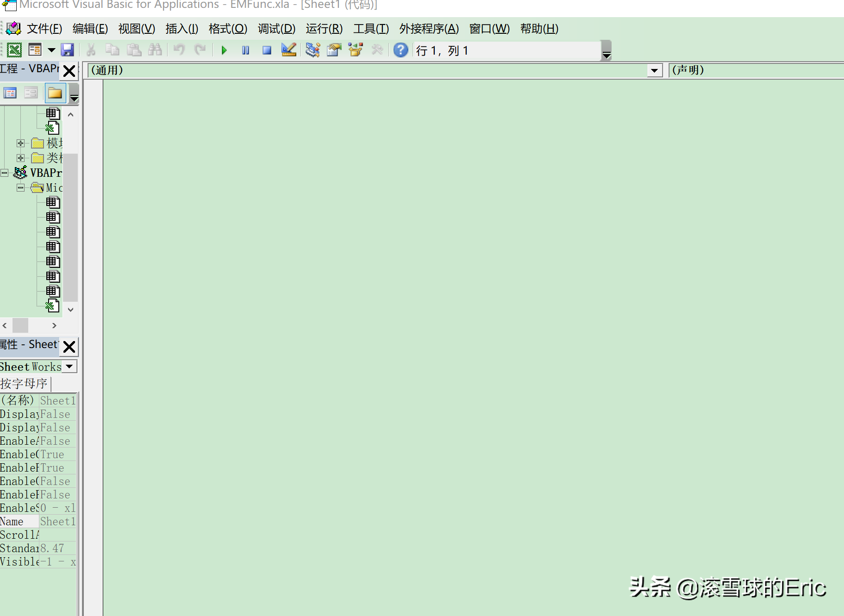This screenshot has width=844, height=616.
Task: Select the Visible property row
Action: coord(38,561)
